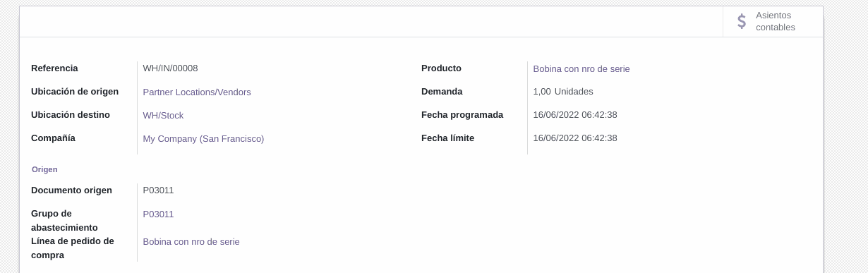Screen dimensions: 868x273
Task: Click the Línea de pedido de compra label
Action: pyautogui.click(x=73, y=248)
